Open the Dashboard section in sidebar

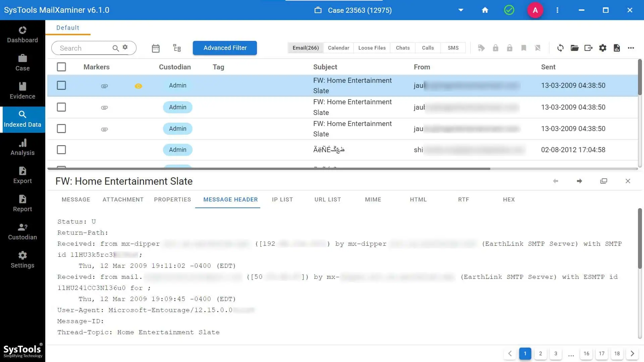point(22,35)
